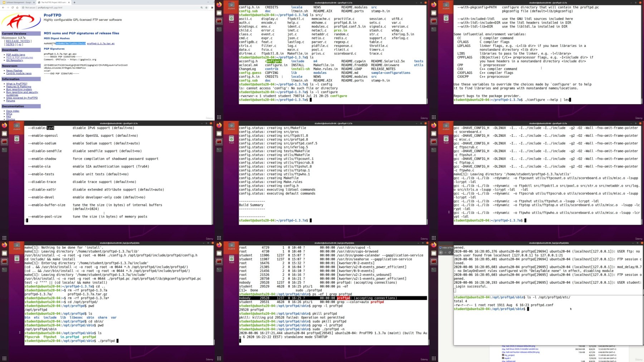Open the "Docs index" link

tap(13, 111)
